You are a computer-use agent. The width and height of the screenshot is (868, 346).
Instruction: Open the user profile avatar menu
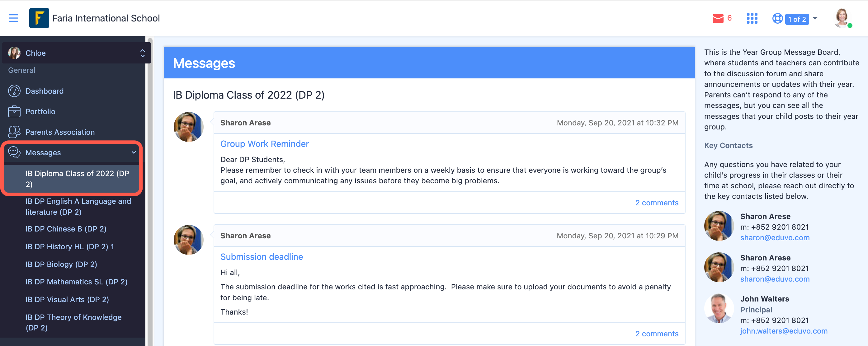[x=842, y=18]
